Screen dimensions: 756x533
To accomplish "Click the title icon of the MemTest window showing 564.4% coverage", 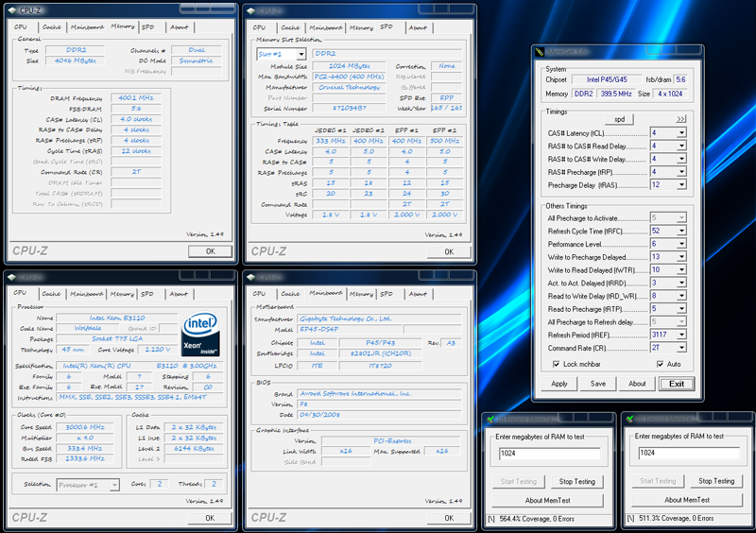I will pyautogui.click(x=490, y=420).
